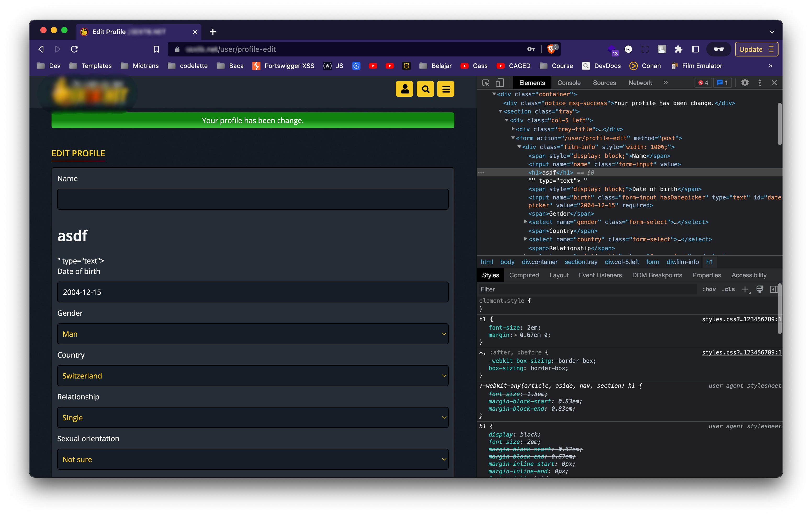This screenshot has height=516, width=812.
Task: Open the yellow hamburger menu icon
Action: point(446,89)
